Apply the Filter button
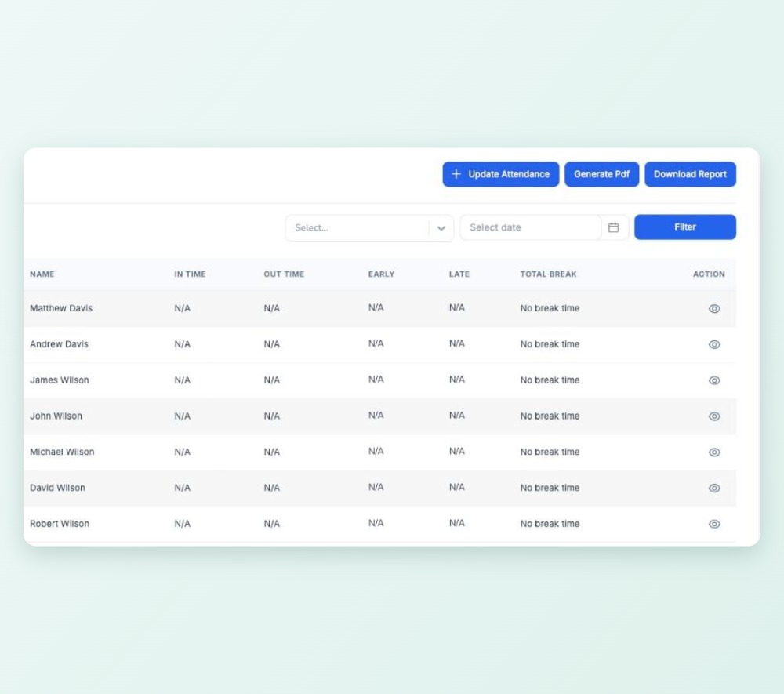This screenshot has width=784, height=694. pyautogui.click(x=685, y=227)
